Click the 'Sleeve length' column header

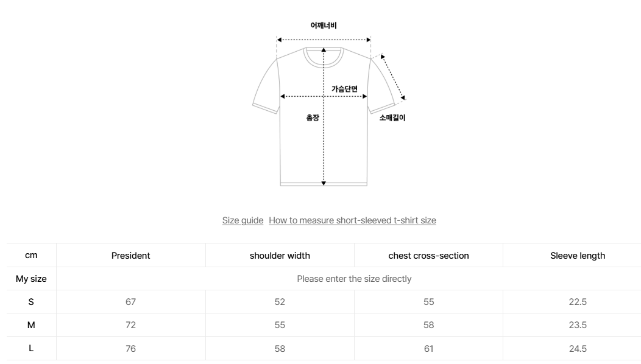578,256
